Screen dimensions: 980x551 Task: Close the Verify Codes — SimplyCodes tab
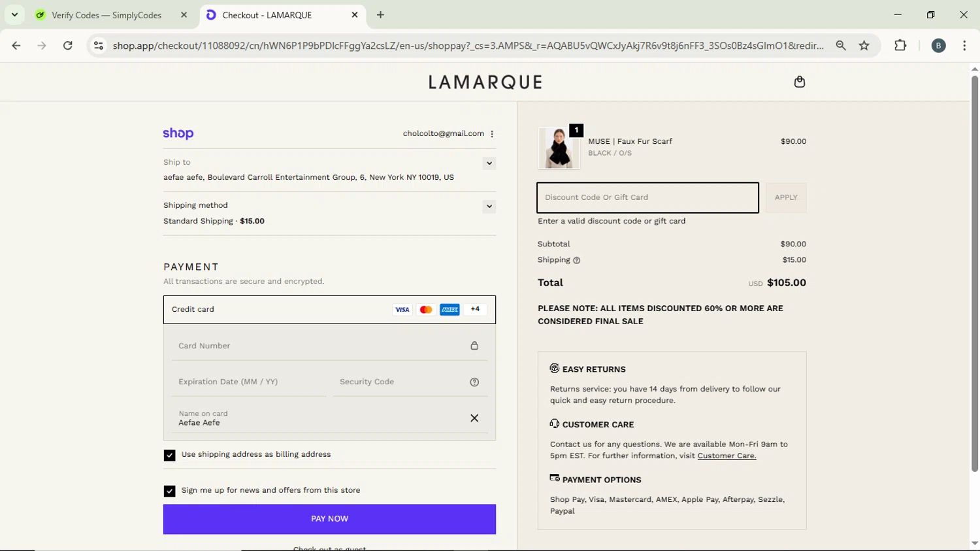tap(184, 15)
